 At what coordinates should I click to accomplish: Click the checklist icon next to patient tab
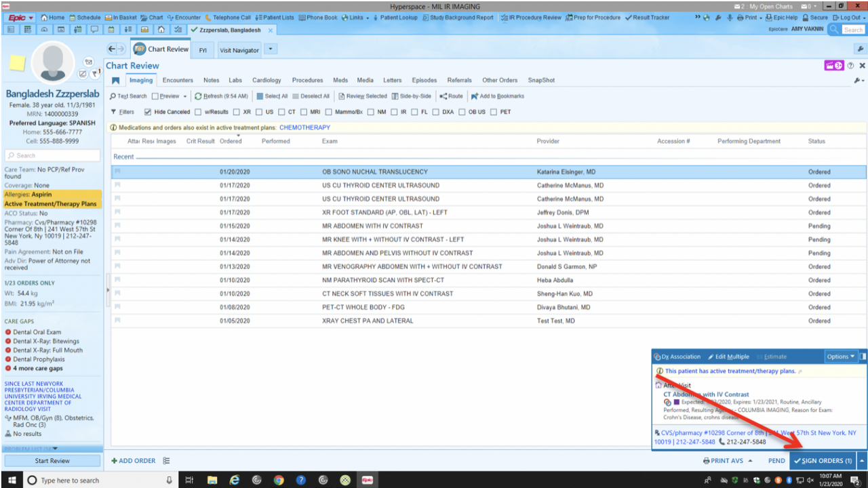point(178,30)
